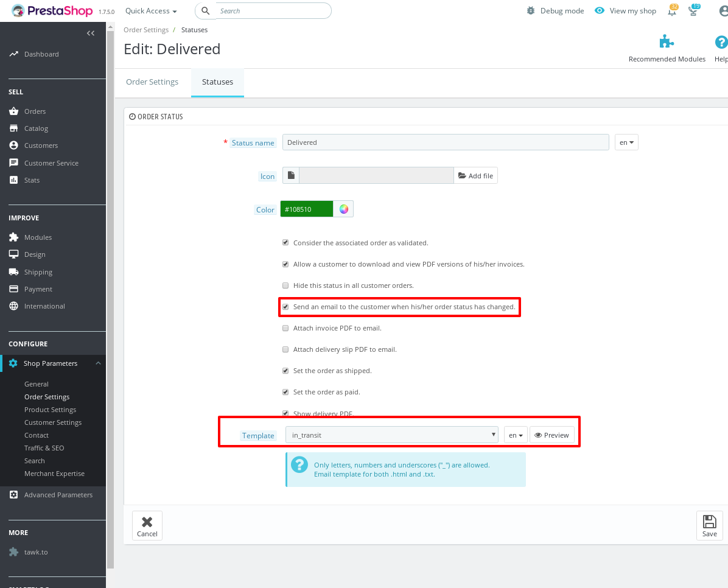The height and width of the screenshot is (588, 728).
Task: Open Merchant Expertise submenu item
Action: pyautogui.click(x=54, y=474)
